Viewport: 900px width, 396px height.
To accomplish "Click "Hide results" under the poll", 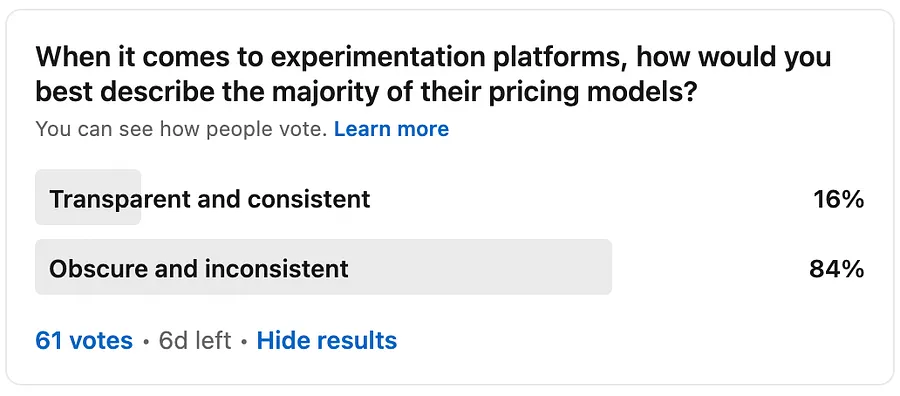I will 327,341.
